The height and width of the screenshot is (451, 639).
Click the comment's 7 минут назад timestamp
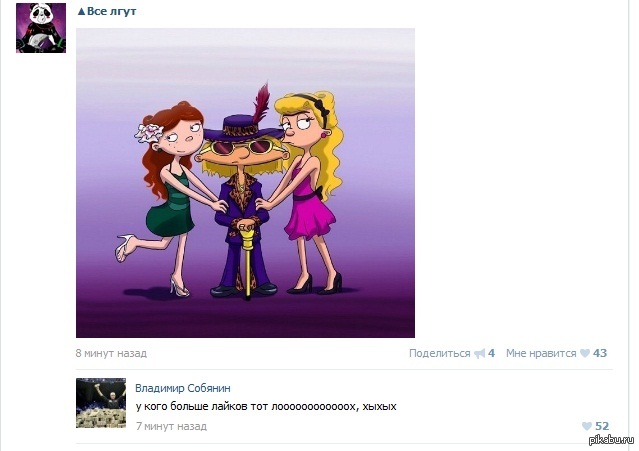pyautogui.click(x=171, y=426)
